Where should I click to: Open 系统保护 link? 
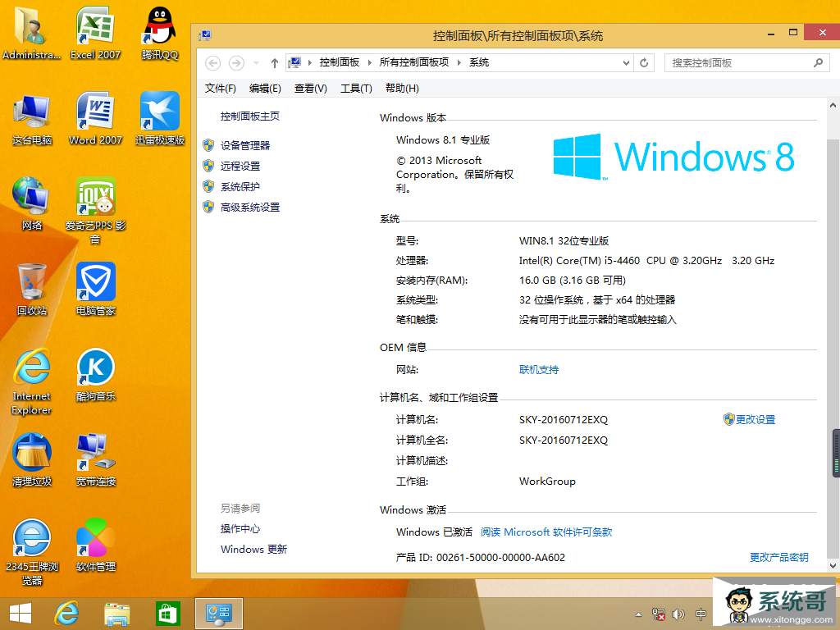pos(240,186)
